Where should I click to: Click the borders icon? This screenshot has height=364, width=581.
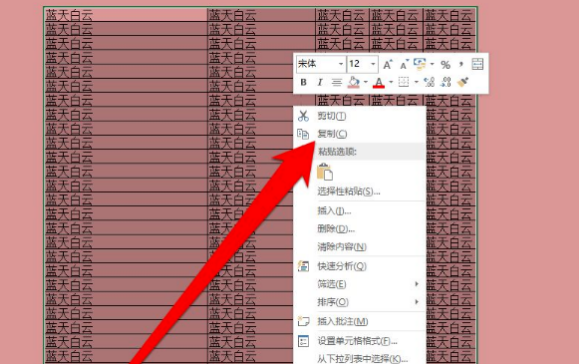tap(404, 82)
